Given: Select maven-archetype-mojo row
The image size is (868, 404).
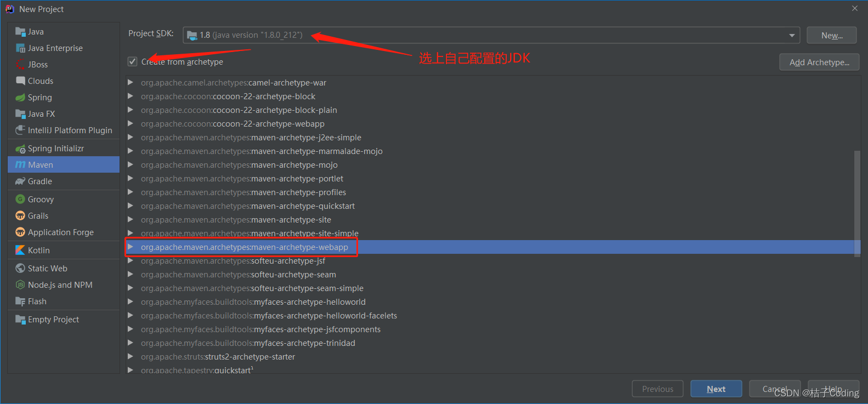Looking at the screenshot, I should click(x=492, y=165).
